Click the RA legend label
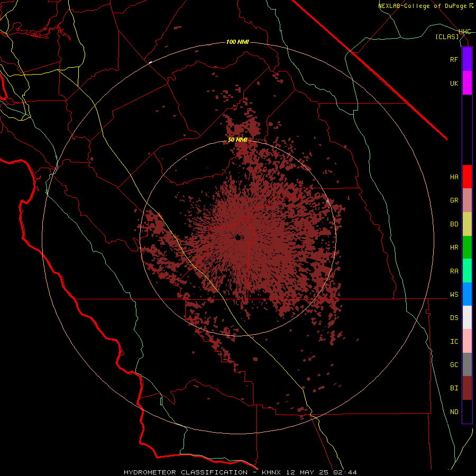 pos(454,271)
